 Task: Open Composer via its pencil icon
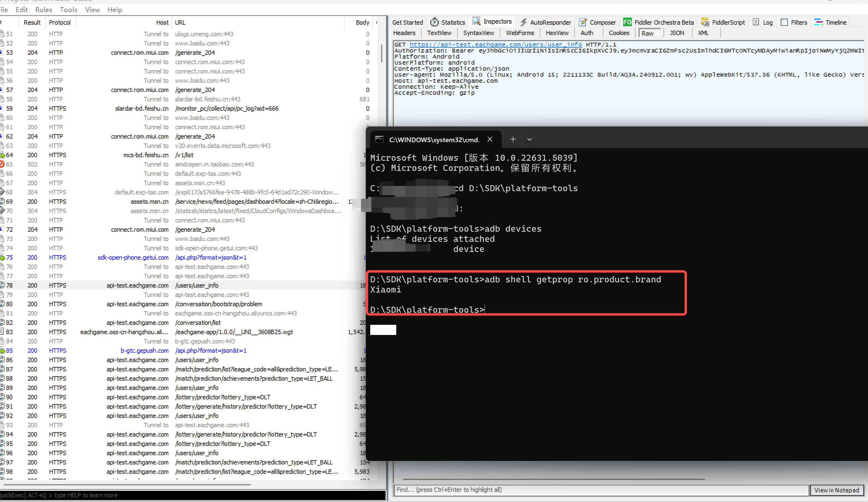coord(583,22)
